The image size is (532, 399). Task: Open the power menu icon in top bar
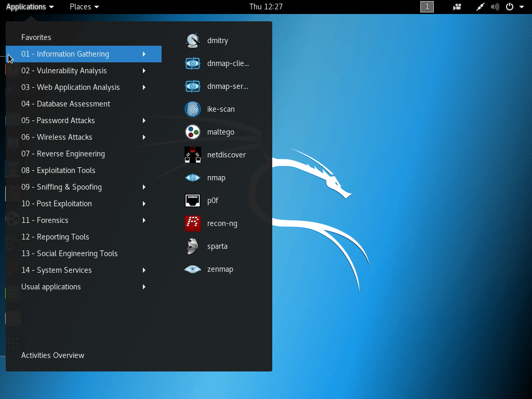510,7
